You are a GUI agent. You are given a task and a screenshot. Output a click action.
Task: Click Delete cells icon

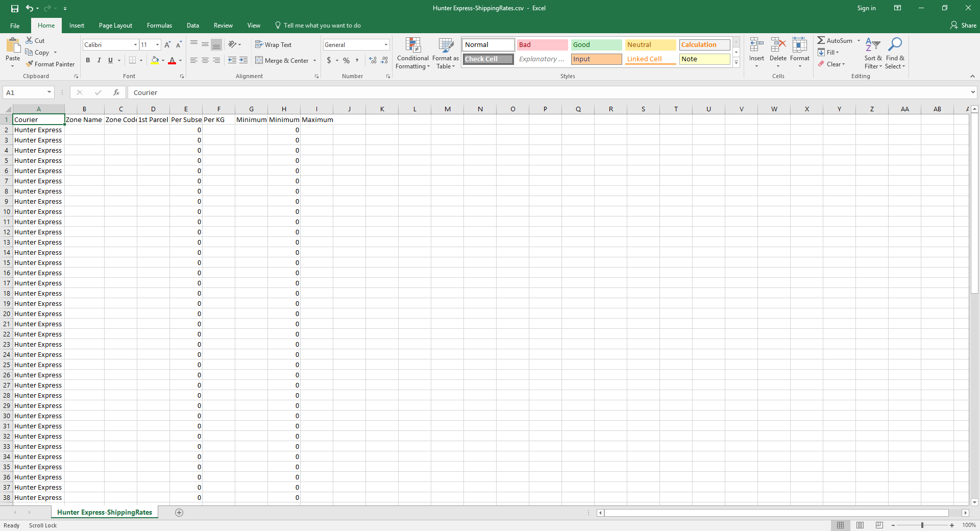(778, 45)
